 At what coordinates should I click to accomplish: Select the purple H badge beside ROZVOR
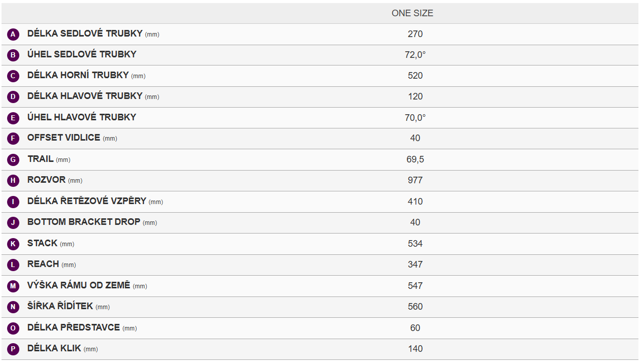[x=13, y=181]
